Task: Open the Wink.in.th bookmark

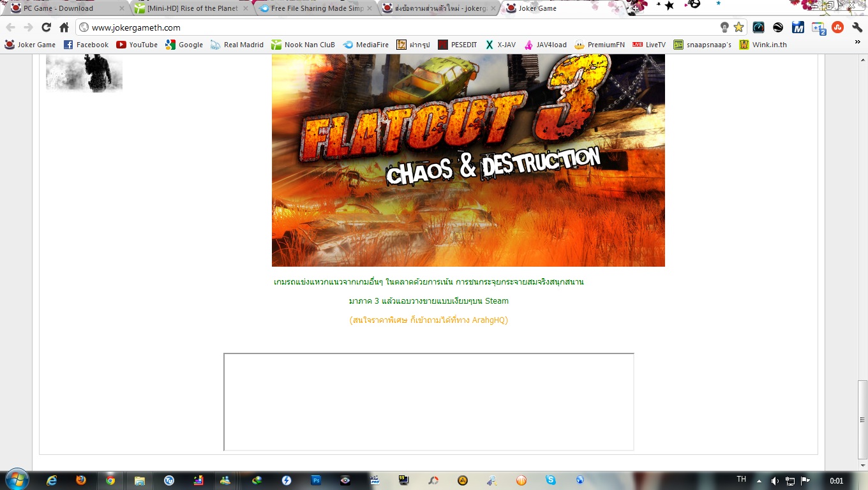Action: (763, 45)
